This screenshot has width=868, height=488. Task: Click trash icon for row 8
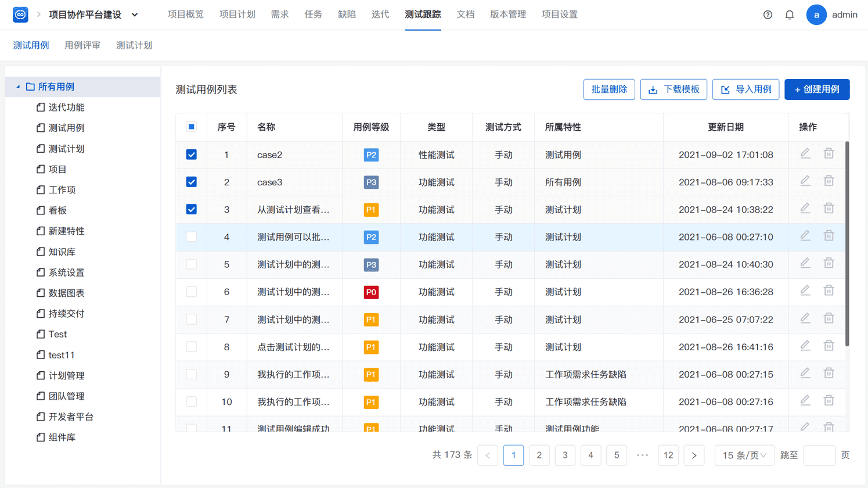[x=829, y=346]
